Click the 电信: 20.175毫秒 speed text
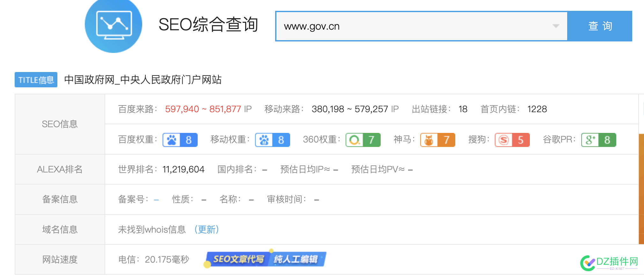This screenshot has height=276, width=644. pos(154,259)
